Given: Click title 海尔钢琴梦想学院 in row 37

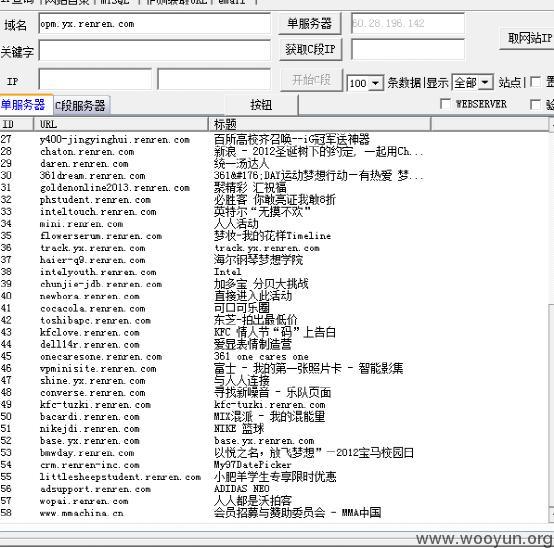Looking at the screenshot, I should coord(258,260).
